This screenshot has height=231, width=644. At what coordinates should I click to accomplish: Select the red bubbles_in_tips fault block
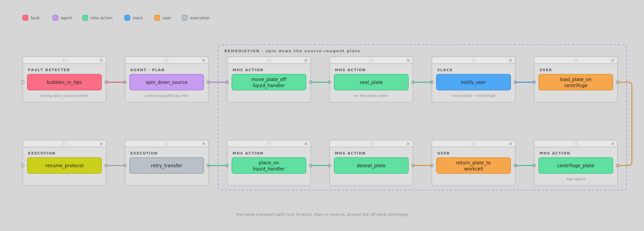pyautogui.click(x=64, y=82)
